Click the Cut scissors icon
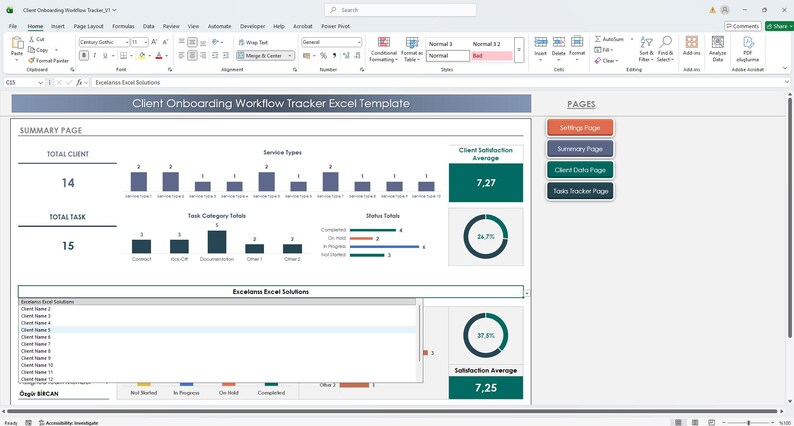794x426 pixels. point(32,39)
